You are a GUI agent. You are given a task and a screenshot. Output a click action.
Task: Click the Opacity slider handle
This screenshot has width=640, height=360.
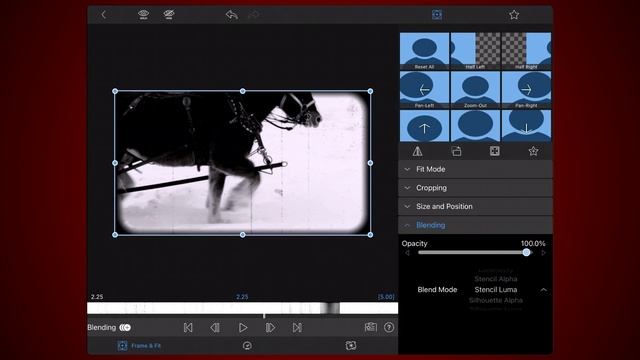click(x=527, y=252)
